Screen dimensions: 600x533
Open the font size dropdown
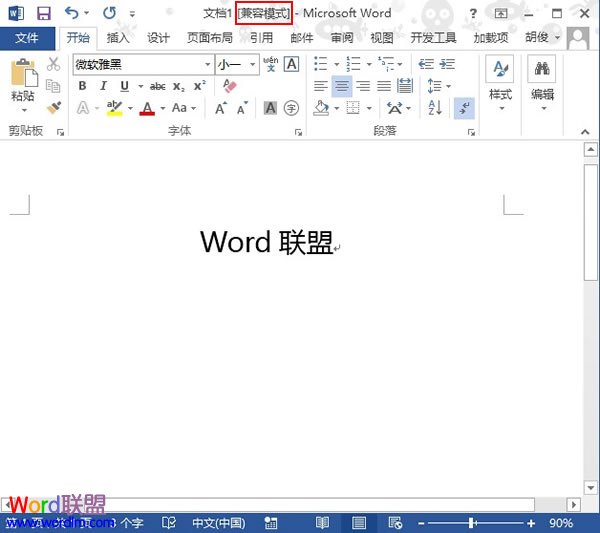(x=253, y=64)
